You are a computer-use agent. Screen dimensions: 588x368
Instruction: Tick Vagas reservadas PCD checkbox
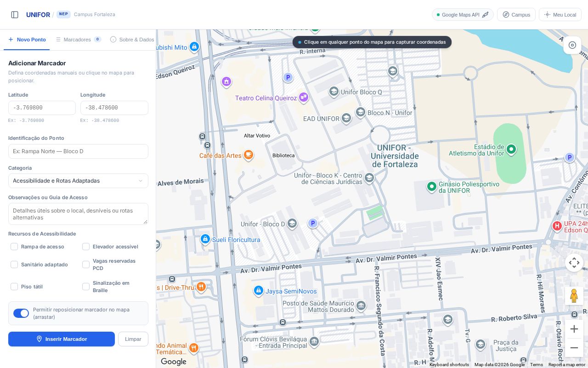point(86,264)
